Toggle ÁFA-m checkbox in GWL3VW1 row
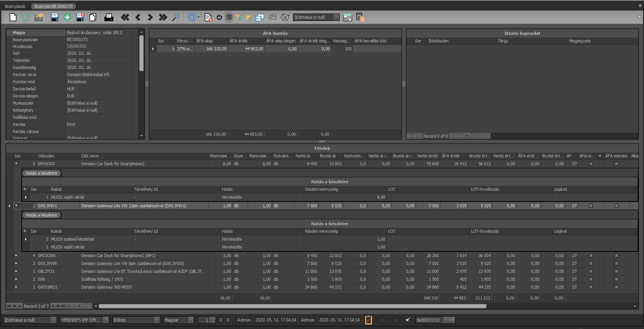 (x=591, y=206)
